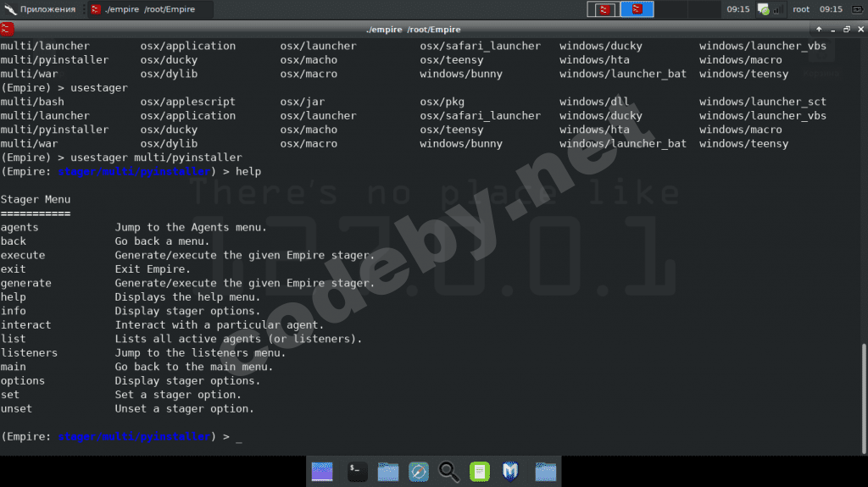Click the 'execute' command in help list
The image size is (868, 487).
(x=23, y=255)
